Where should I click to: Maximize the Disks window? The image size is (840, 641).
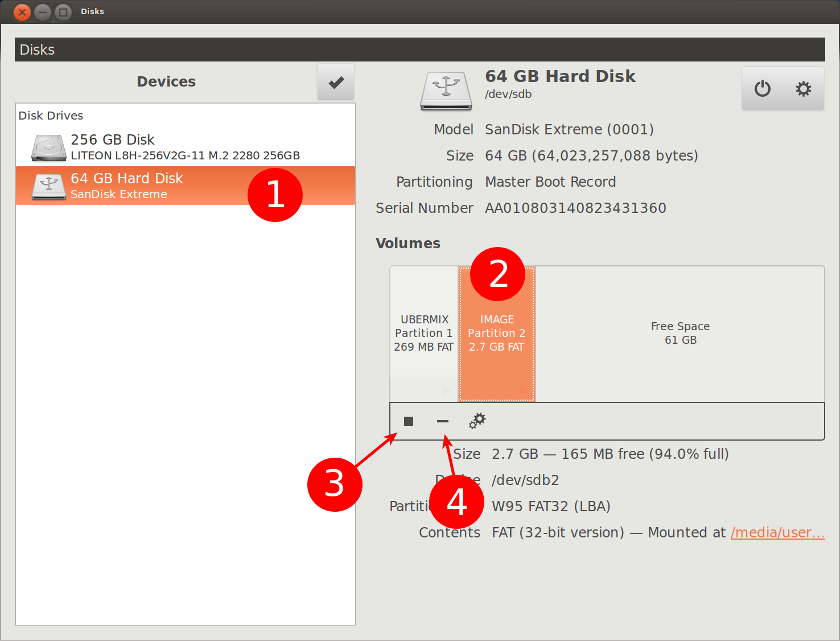[63, 12]
